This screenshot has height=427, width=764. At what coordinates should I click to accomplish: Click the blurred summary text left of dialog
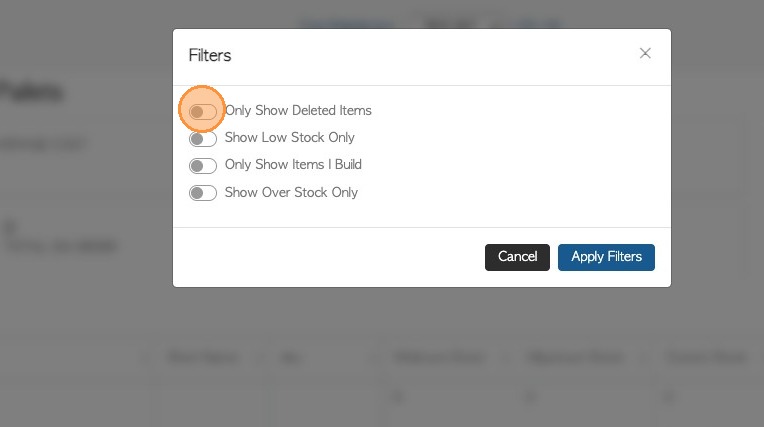[x=58, y=246]
